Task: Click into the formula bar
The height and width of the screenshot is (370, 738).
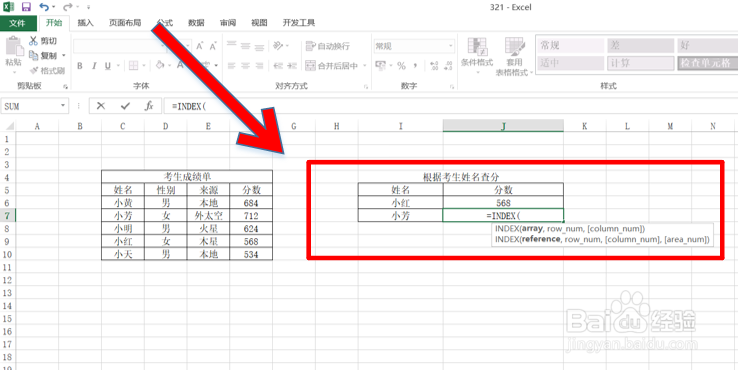Action: click(x=450, y=106)
